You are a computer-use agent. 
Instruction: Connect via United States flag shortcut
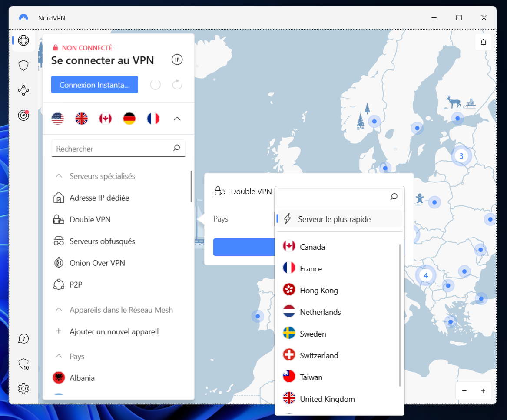(57, 119)
